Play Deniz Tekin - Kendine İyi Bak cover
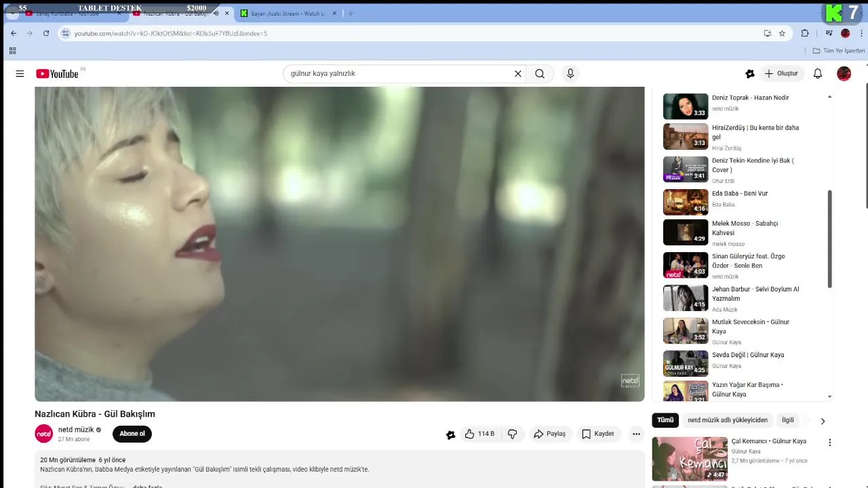Screen dimensions: 868x488 click(739, 170)
